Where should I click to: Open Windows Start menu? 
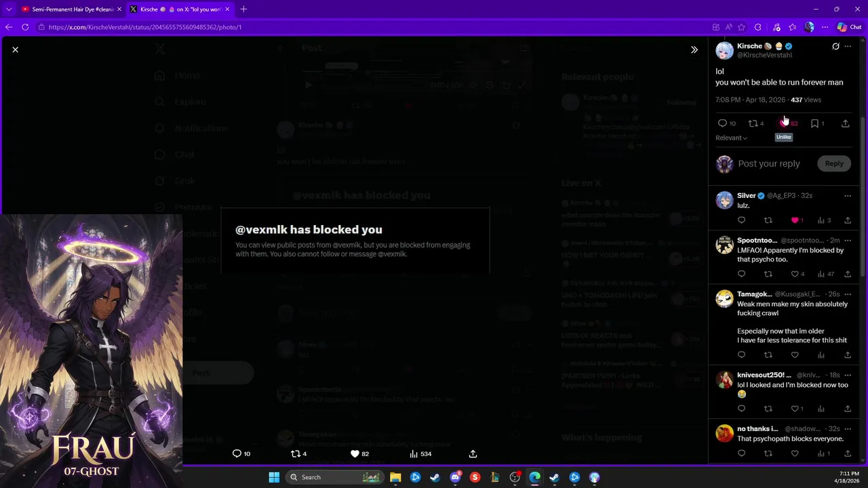click(x=274, y=477)
